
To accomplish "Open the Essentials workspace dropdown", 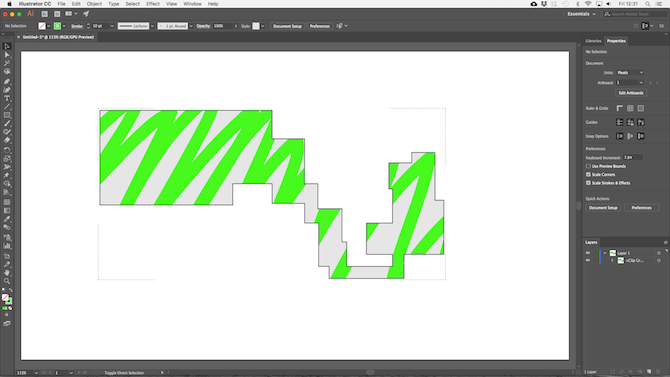I will (x=581, y=14).
